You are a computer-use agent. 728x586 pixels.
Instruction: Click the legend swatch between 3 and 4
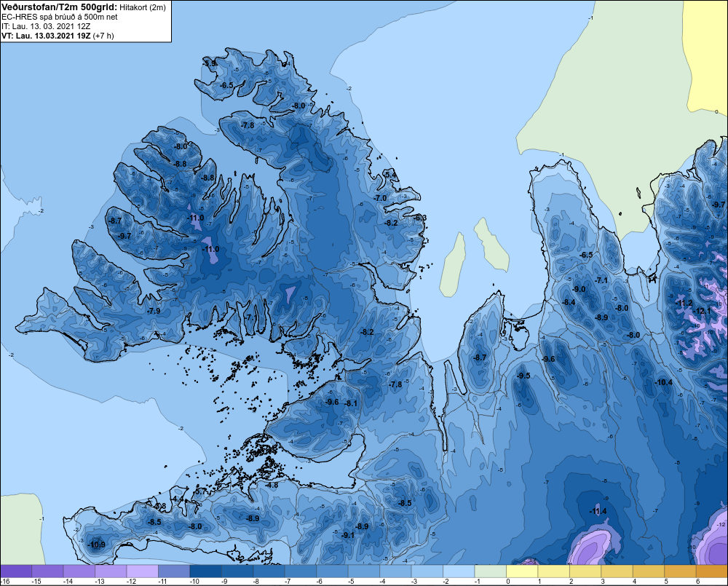coord(617,571)
